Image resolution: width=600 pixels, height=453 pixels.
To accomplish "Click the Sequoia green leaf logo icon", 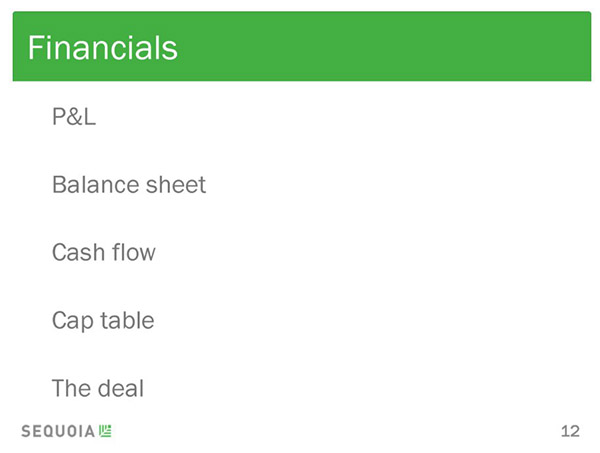I will point(105,431).
